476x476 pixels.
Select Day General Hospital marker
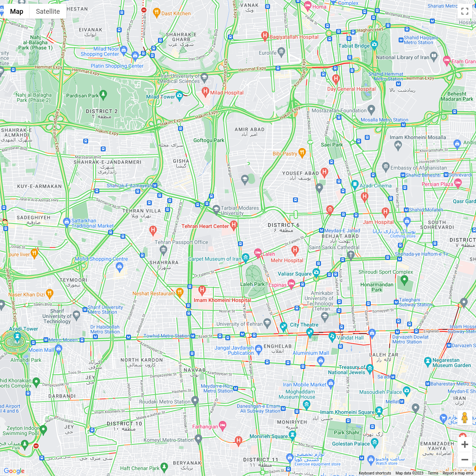pyautogui.click(x=336, y=79)
